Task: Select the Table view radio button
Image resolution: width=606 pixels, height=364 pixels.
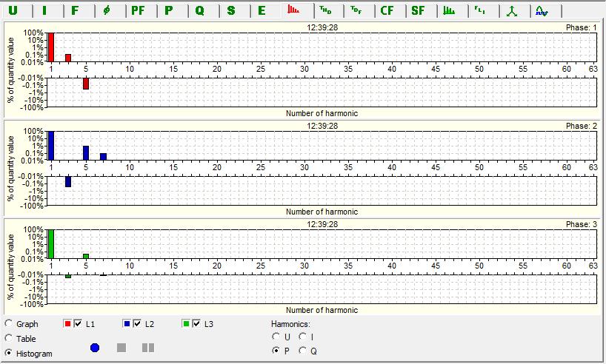Action: [8, 338]
